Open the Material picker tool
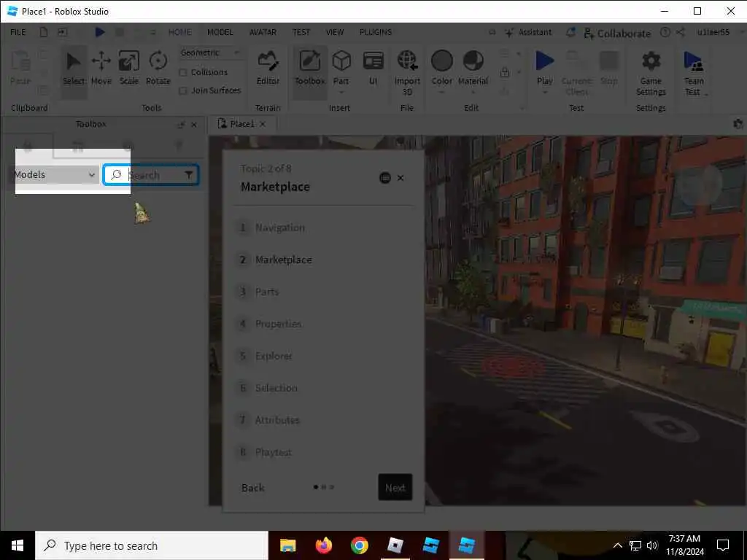Viewport: 747px width, 560px height. click(x=473, y=66)
